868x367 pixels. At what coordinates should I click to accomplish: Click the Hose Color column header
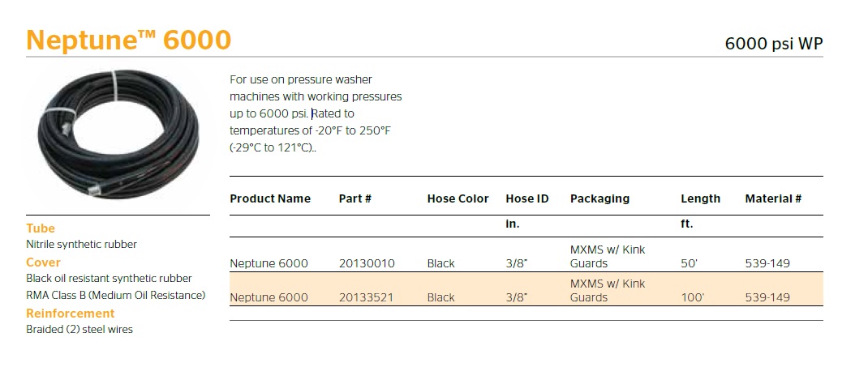pyautogui.click(x=458, y=198)
